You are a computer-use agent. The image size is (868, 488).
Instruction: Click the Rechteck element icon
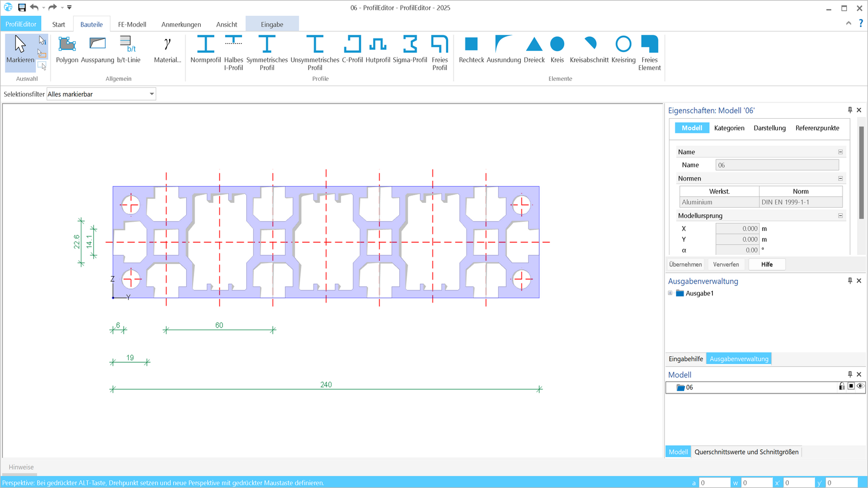(x=471, y=50)
